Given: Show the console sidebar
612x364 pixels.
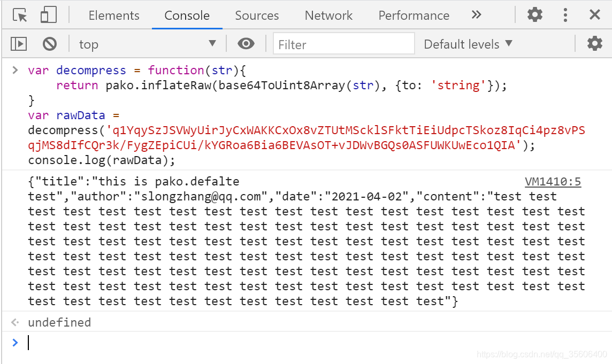Looking at the screenshot, I should tap(19, 44).
